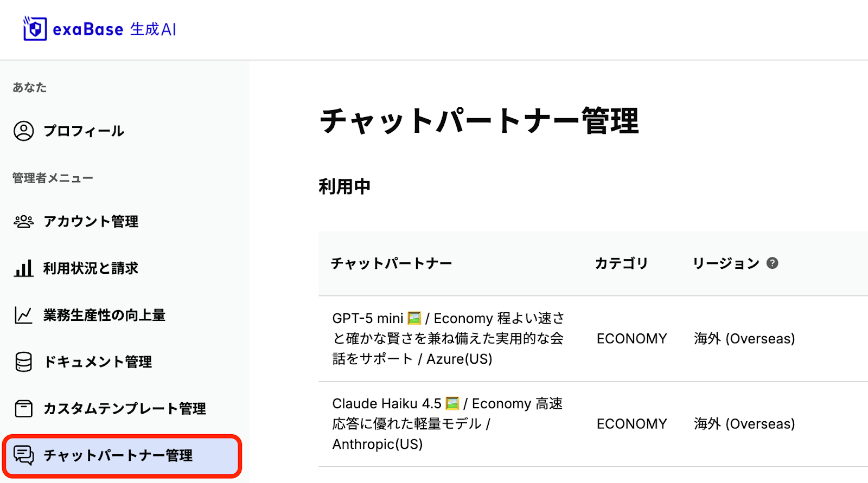The height and width of the screenshot is (483, 868).
Task: Click the image icon beside GPT-5 mini
Action: click(414, 318)
